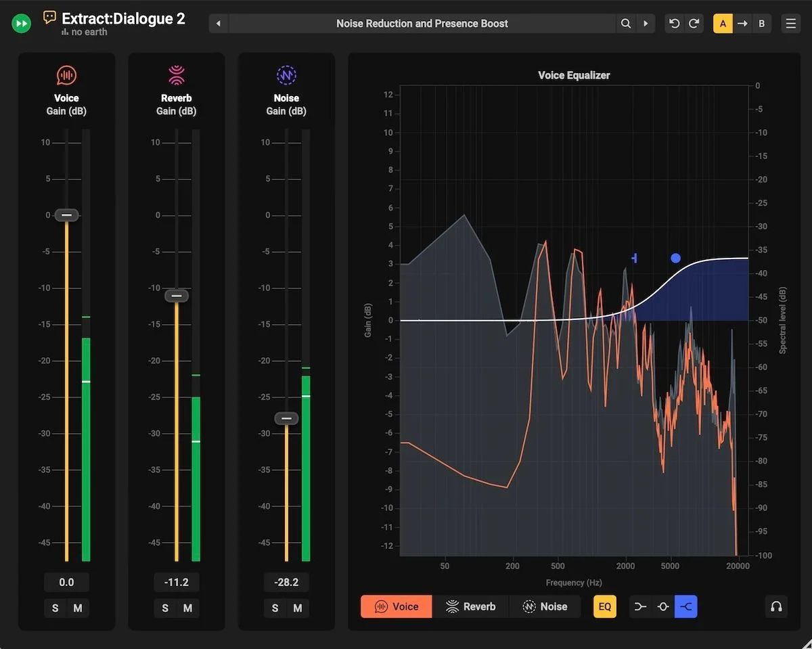
Task: Click the next preset arrow
Action: pos(646,23)
